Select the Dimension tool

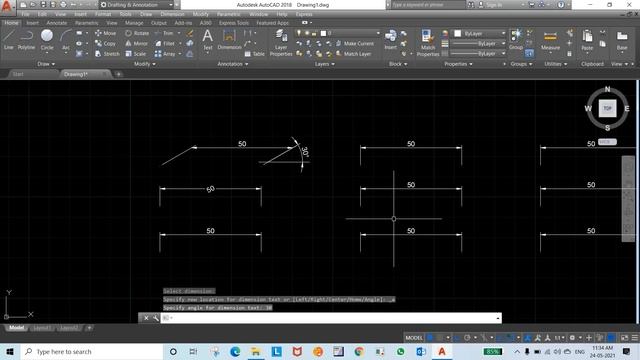(229, 40)
